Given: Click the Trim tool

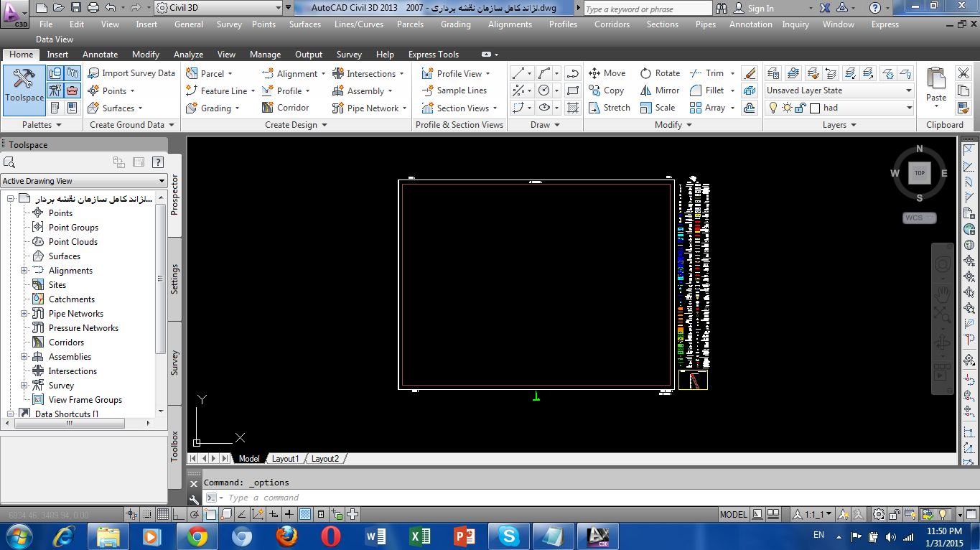Looking at the screenshot, I should [x=706, y=73].
